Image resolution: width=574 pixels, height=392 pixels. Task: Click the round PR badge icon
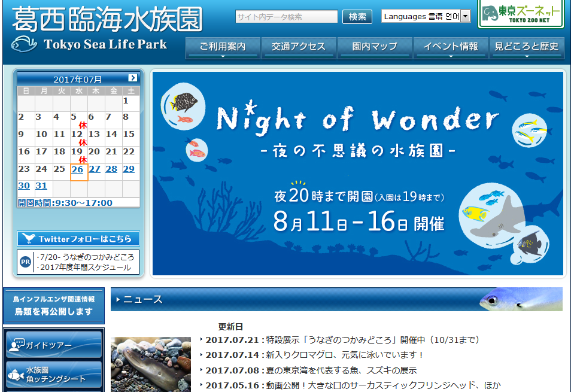tap(25, 262)
